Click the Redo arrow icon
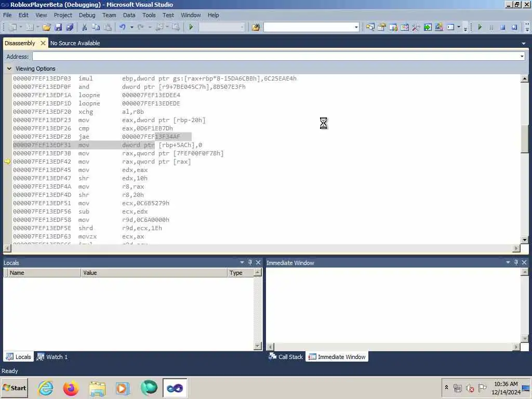Image resolution: width=532 pixels, height=399 pixels. [140, 27]
